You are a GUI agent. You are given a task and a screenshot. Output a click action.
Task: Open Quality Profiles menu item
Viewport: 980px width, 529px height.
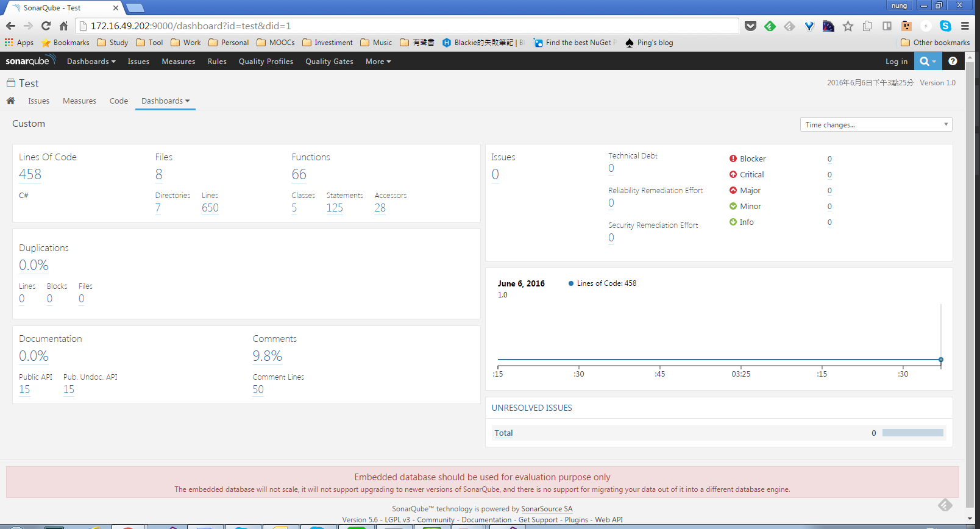(x=266, y=62)
